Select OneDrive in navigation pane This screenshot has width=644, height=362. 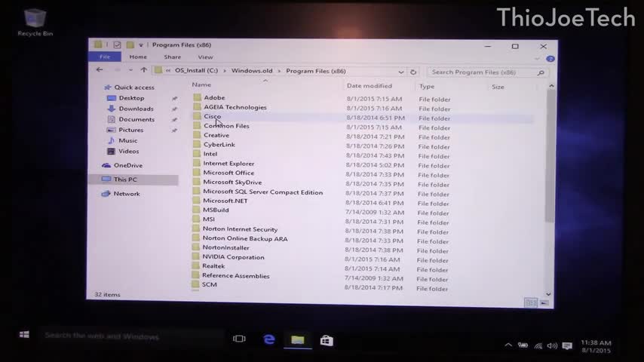(128, 165)
